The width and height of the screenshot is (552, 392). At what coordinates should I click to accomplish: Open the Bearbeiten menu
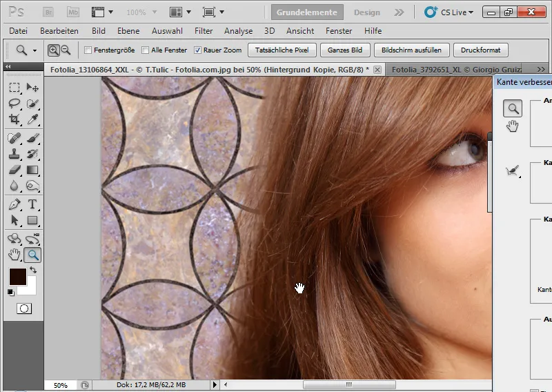pyautogui.click(x=59, y=31)
